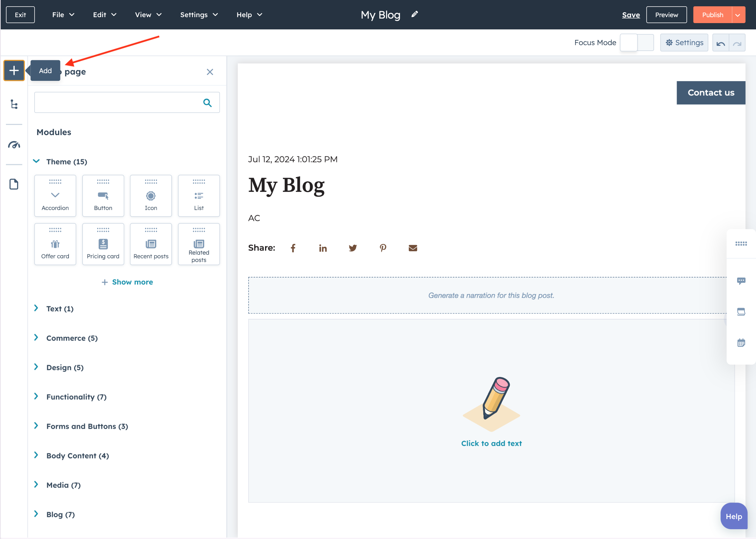The width and height of the screenshot is (756, 539).
Task: Open the page document icon in left sidebar
Action: point(14,184)
